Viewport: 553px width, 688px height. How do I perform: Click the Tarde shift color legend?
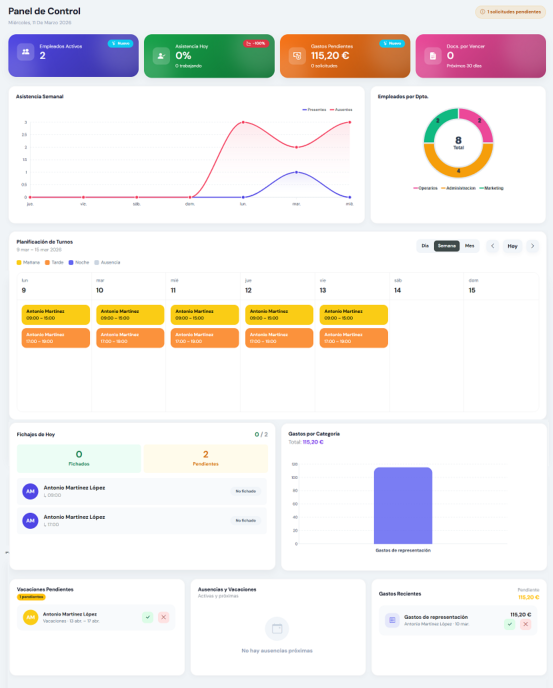[x=54, y=262]
